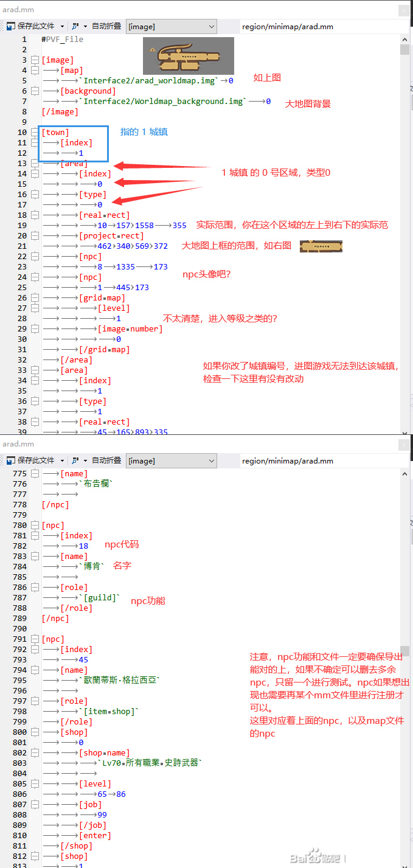Open the [image] combo box in lower editor toolbar
The height and width of the screenshot is (868, 413).
[171, 460]
